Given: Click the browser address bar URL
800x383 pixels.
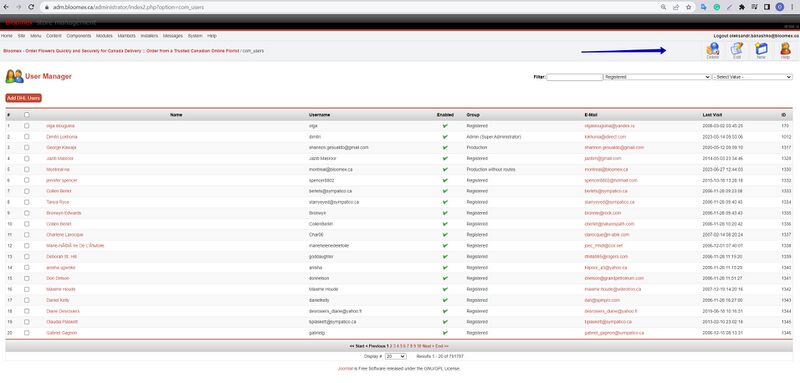Looking at the screenshot, I should click(x=129, y=8).
